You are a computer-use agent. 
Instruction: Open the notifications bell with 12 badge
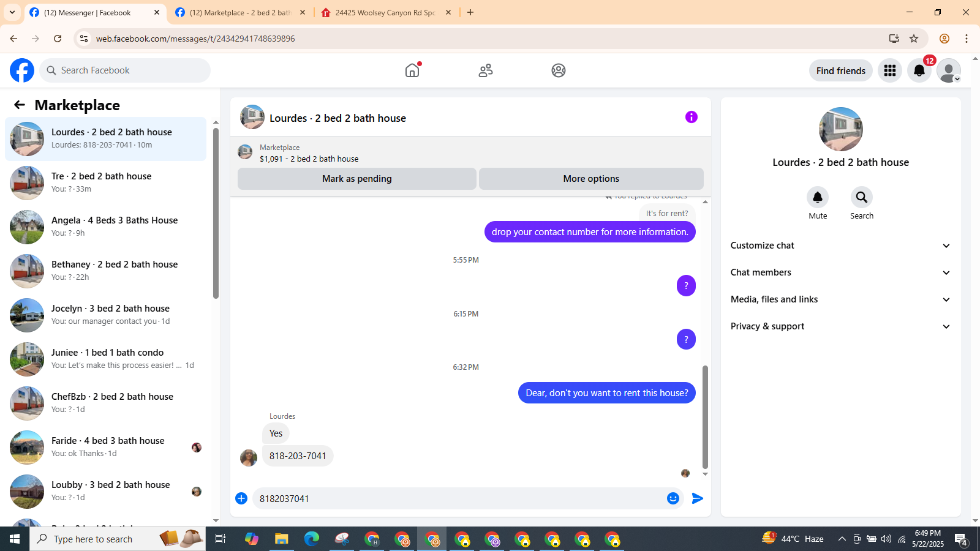[x=919, y=70]
